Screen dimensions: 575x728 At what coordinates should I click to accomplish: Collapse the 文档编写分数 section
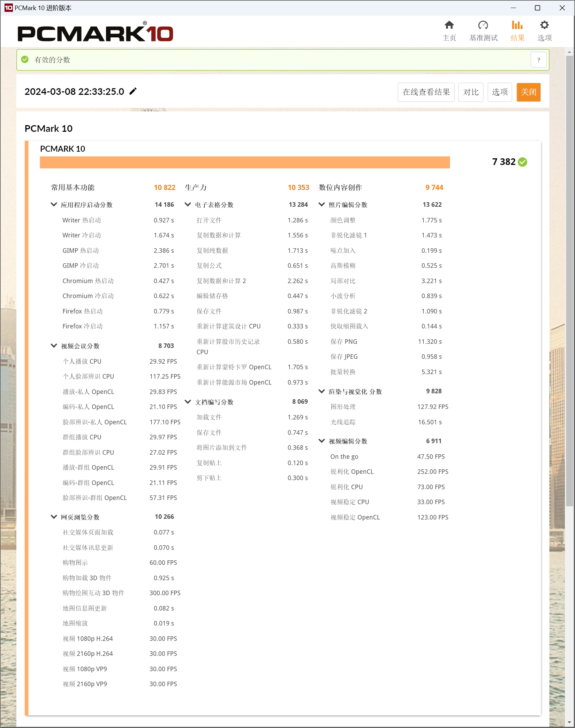click(x=188, y=402)
